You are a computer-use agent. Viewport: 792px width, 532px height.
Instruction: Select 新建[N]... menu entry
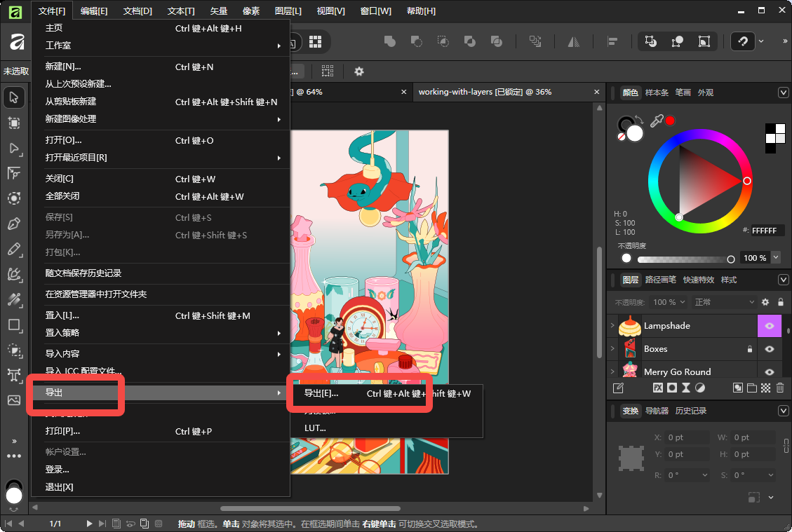(x=161, y=67)
